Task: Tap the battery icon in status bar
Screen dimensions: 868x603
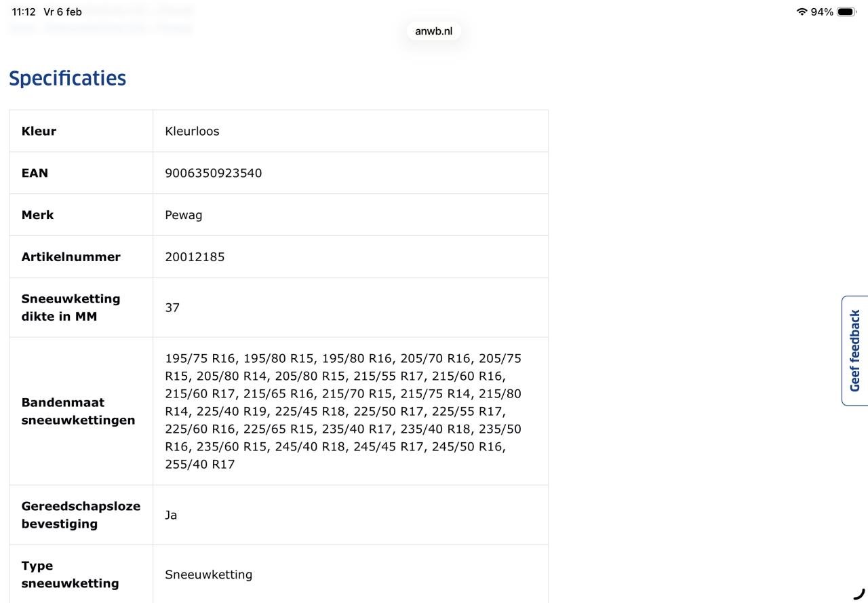Action: [x=847, y=12]
